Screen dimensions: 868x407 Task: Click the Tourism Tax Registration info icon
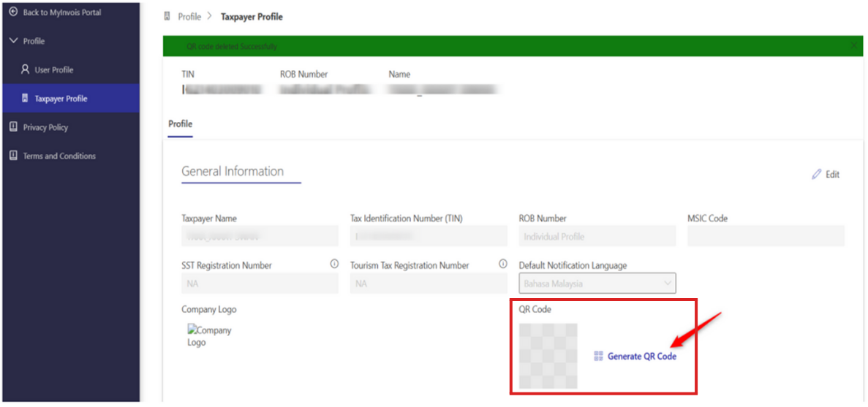(x=502, y=265)
